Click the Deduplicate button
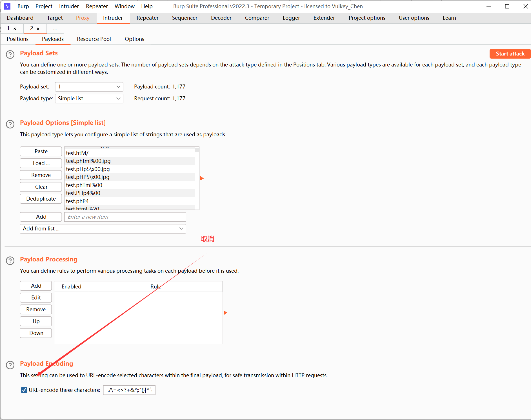 (41, 199)
